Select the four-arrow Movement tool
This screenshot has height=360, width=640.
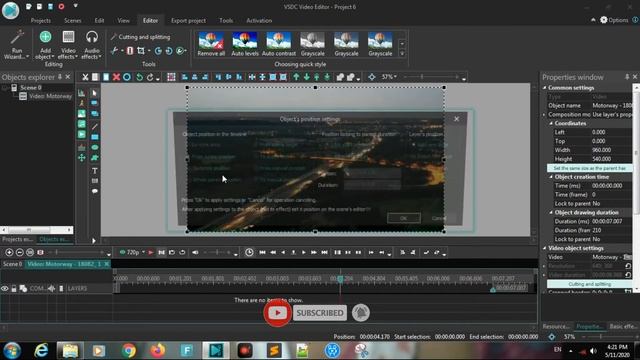click(x=82, y=158)
